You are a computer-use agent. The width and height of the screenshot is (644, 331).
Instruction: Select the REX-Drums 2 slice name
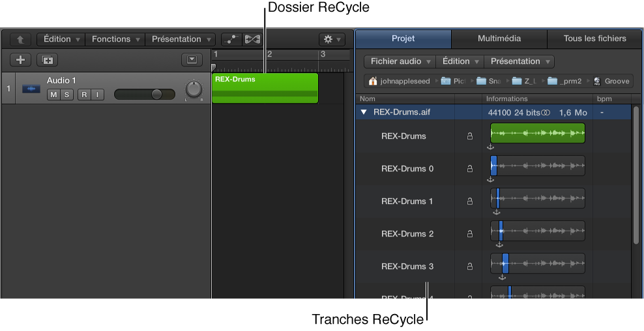click(x=407, y=234)
